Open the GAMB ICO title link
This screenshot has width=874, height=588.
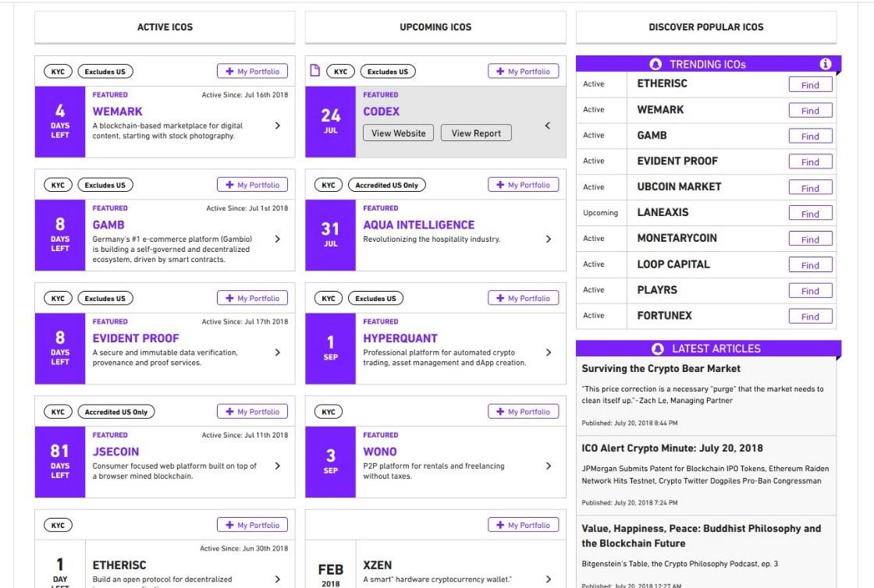(108, 225)
